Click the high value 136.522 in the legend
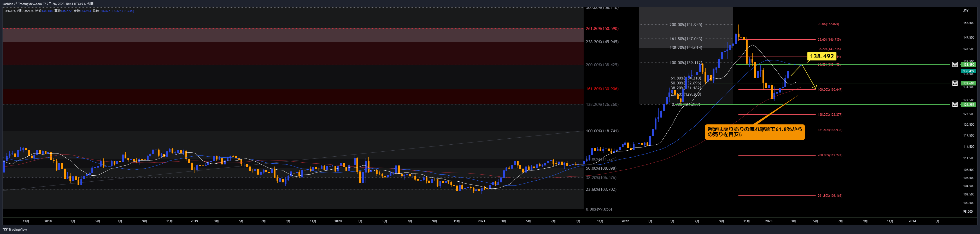The image size is (980, 234). point(66,11)
